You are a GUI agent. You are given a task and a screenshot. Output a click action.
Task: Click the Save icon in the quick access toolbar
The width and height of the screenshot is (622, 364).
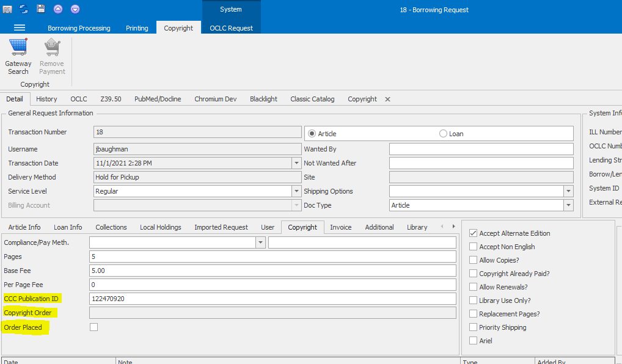[x=40, y=9]
